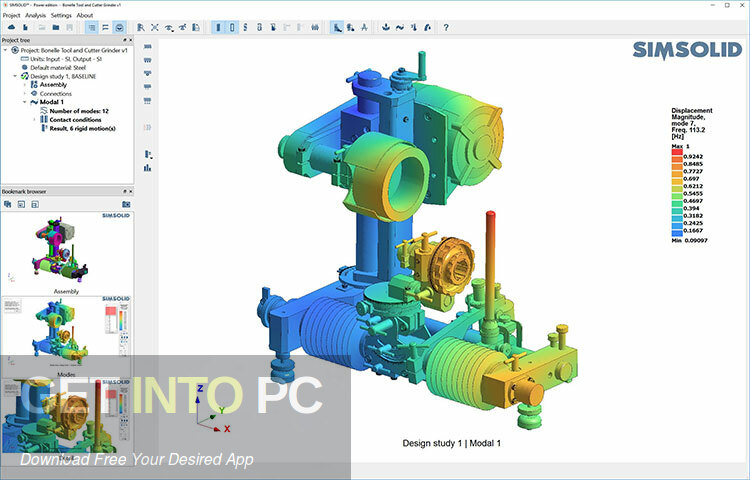
Task: Open the Modes bookmark thumbnail
Action: point(66,333)
